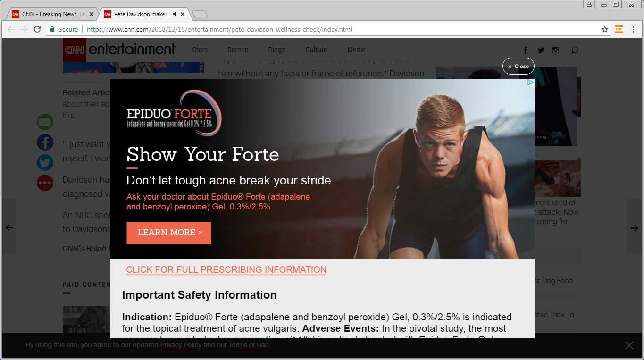Click the Epiduo Forte logo
Image resolution: width=644 pixels, height=360 pixels.
pos(174,113)
